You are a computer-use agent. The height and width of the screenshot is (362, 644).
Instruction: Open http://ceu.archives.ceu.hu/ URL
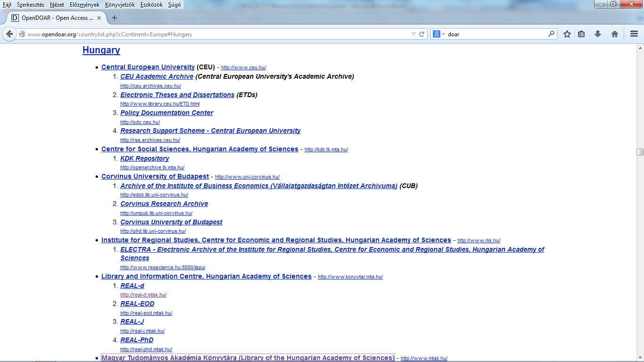coord(150,86)
